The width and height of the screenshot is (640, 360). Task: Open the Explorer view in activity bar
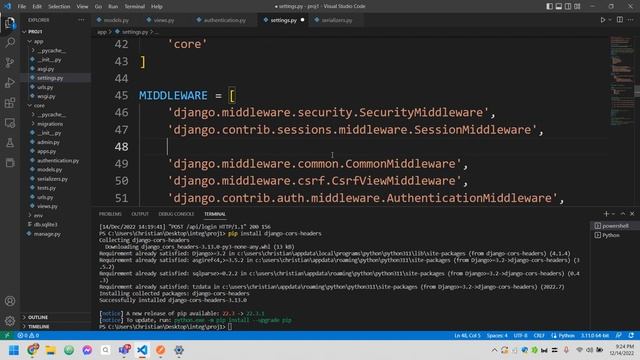tap(10, 23)
